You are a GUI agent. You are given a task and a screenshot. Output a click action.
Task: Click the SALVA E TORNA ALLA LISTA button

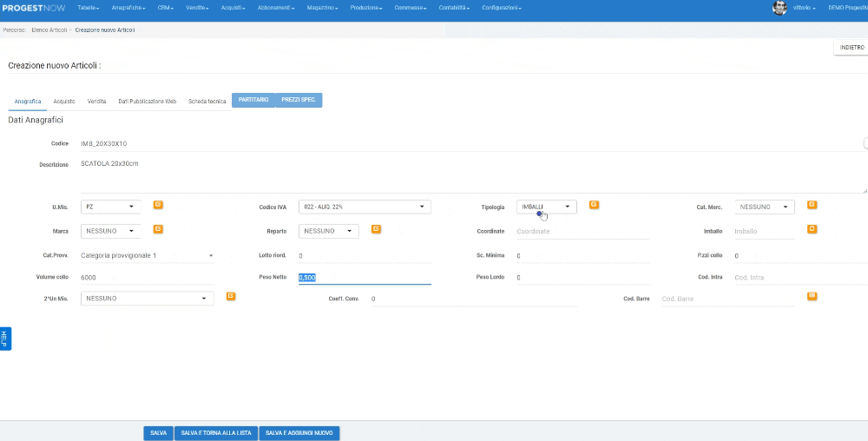tap(215, 432)
